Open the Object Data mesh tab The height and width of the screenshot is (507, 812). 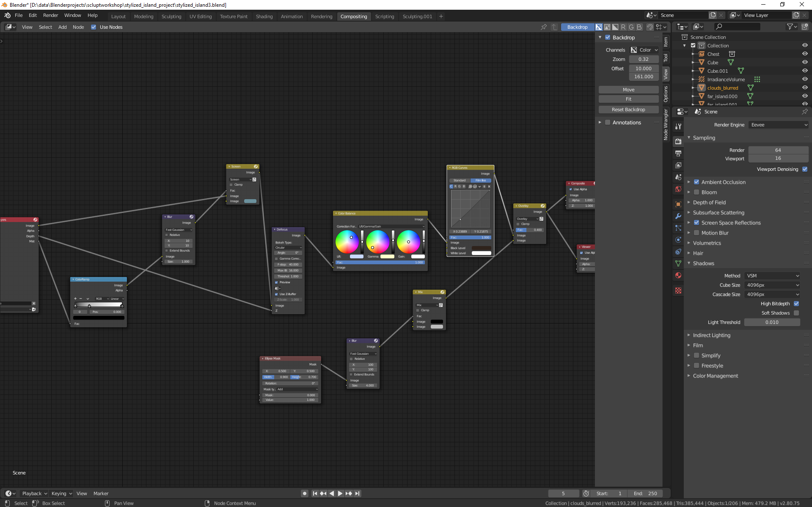[x=678, y=263]
